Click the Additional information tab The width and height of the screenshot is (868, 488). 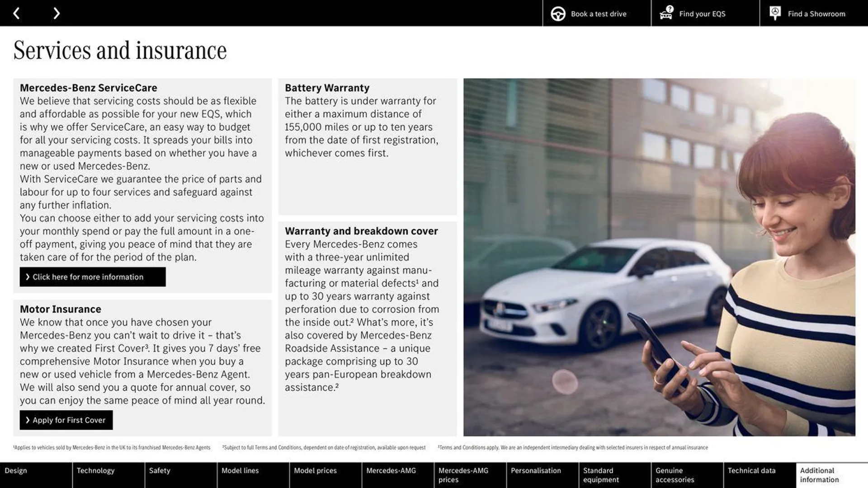pyautogui.click(x=831, y=475)
